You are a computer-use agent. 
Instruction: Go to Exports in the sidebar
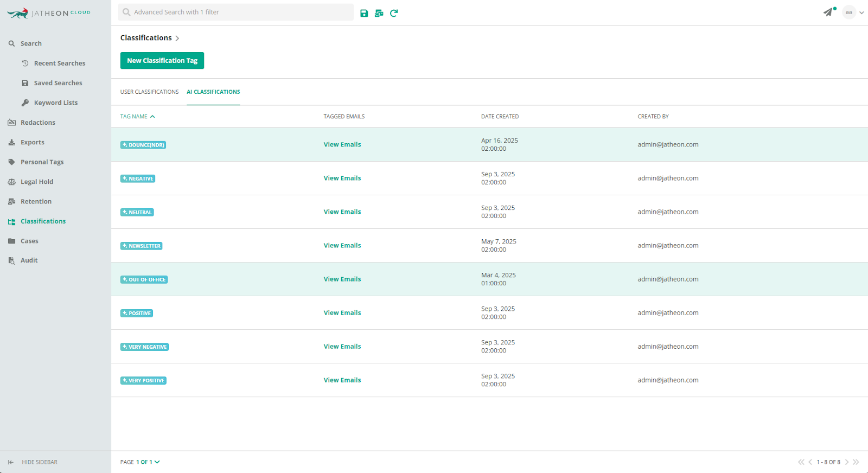pos(32,142)
